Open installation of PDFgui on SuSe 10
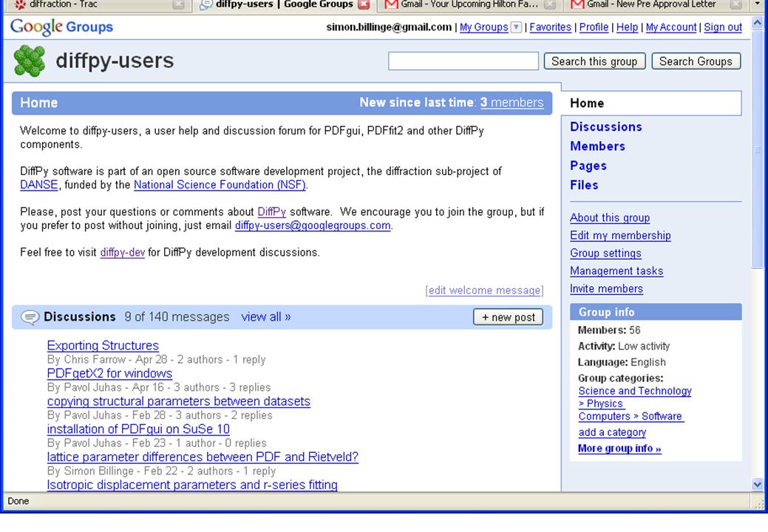 (138, 429)
